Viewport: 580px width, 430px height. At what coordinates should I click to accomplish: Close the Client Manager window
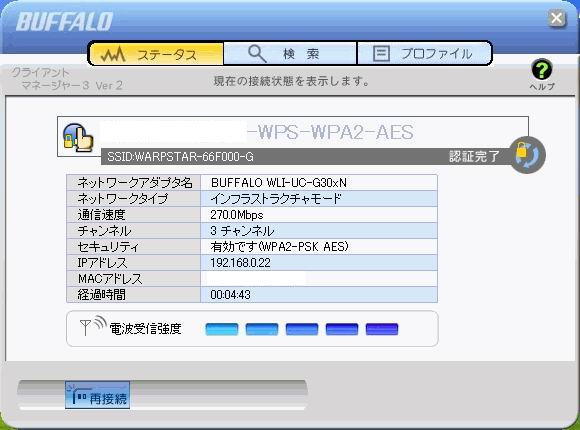pyautogui.click(x=557, y=18)
